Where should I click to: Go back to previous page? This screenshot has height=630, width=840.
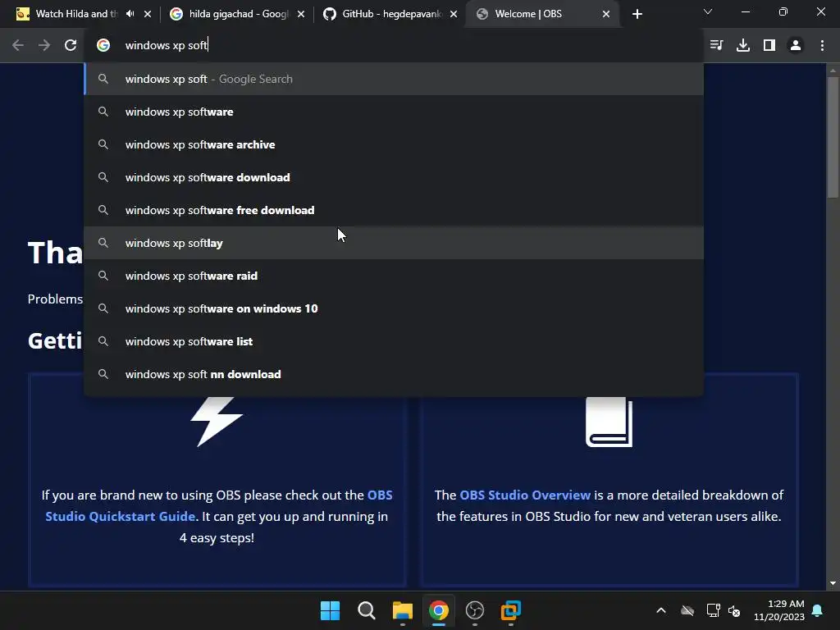click(18, 46)
